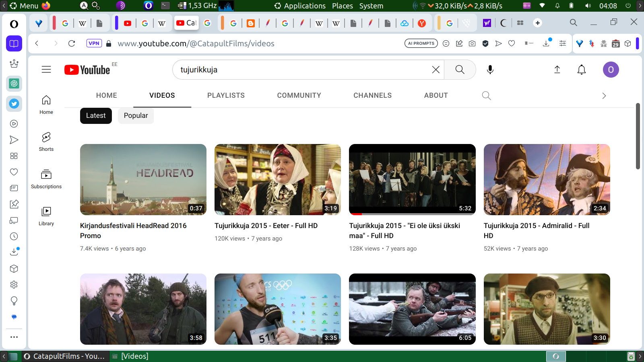Click the upload video icon

557,70
